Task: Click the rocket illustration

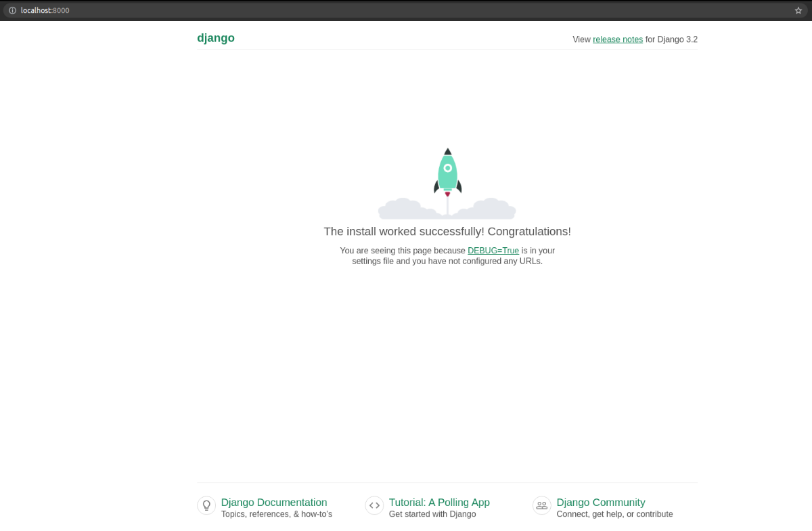Action: pos(447,183)
